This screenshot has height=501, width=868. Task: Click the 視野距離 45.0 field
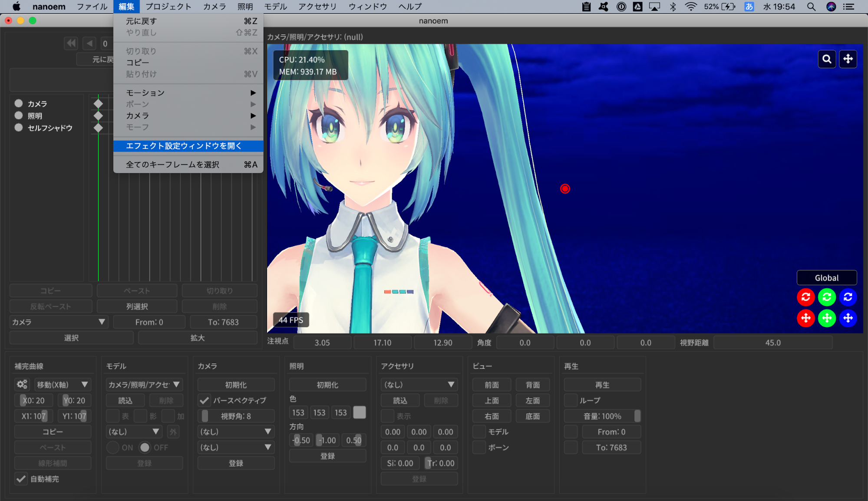pyautogui.click(x=773, y=343)
